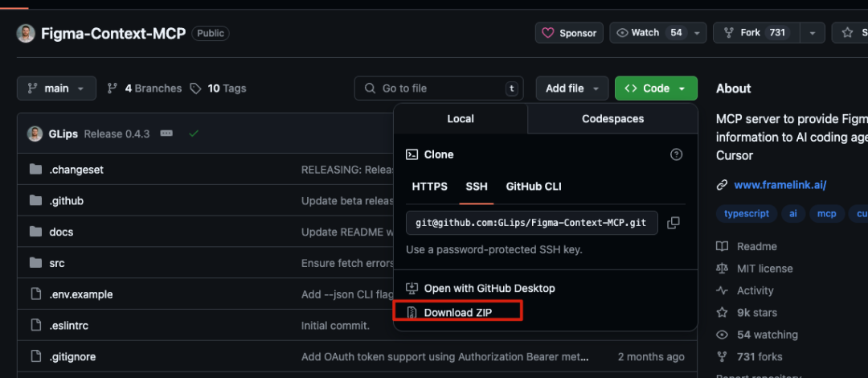Open the GLips commit author link
Screen dimensions: 868x378
point(63,134)
